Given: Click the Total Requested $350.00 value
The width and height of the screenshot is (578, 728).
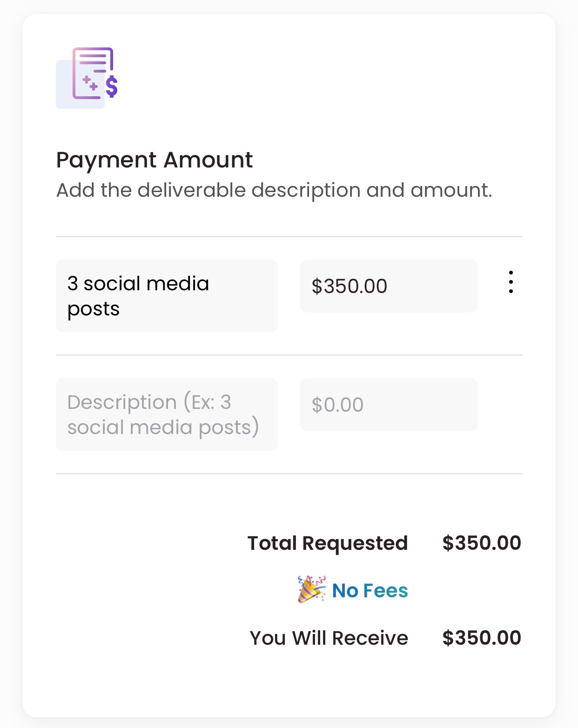Looking at the screenshot, I should [482, 543].
